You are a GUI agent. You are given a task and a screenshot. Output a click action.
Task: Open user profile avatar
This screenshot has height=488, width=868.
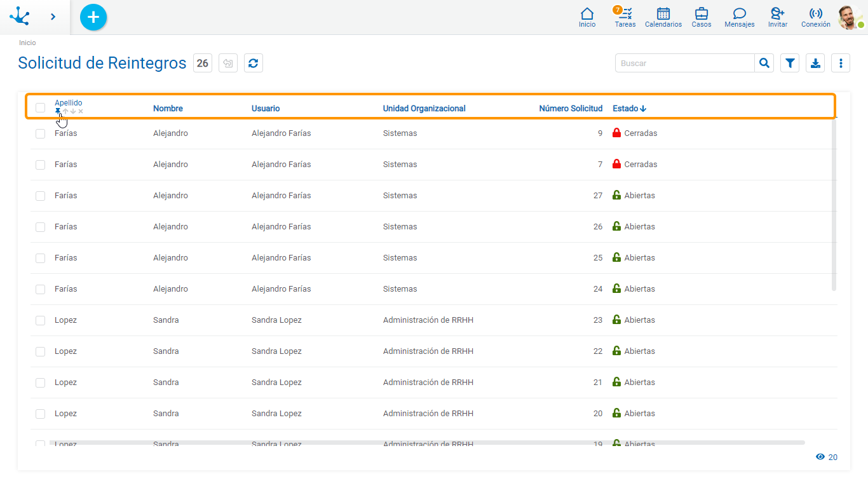tap(850, 18)
